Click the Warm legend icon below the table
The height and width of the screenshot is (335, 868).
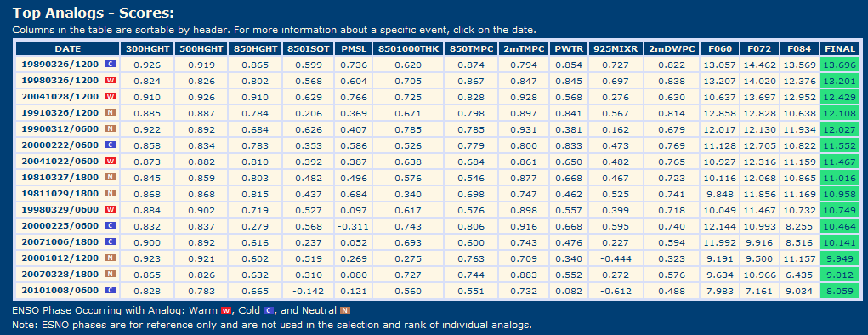tap(225, 310)
